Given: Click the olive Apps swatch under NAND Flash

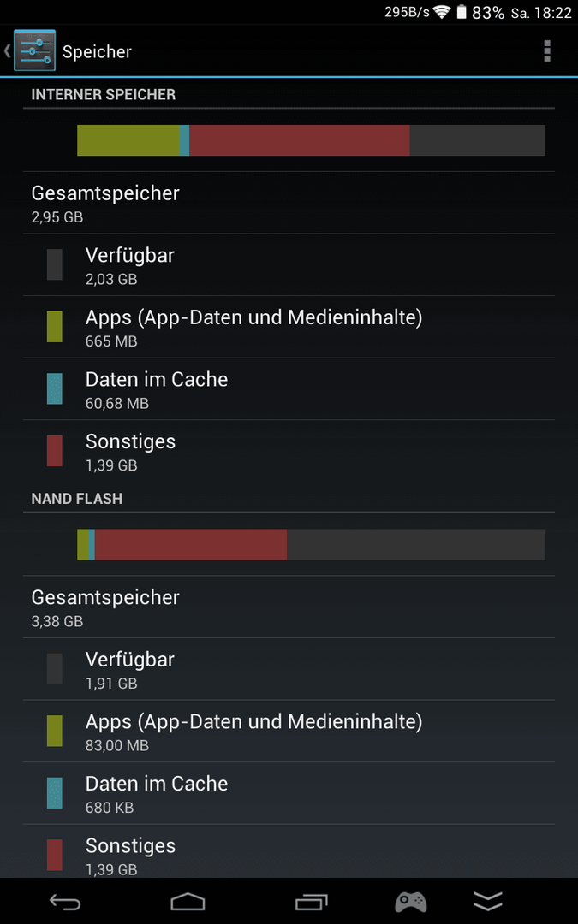Looking at the screenshot, I should click(x=54, y=731).
